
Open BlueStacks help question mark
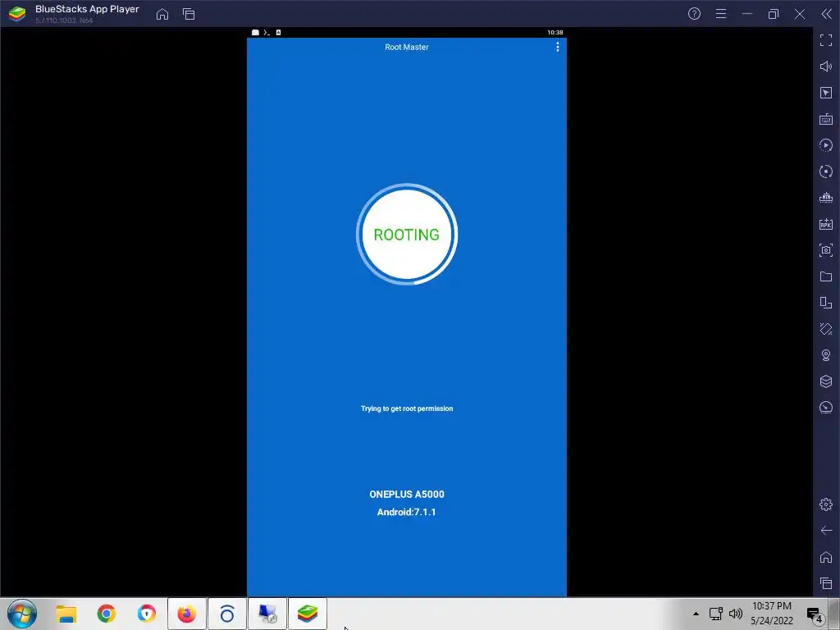(694, 14)
